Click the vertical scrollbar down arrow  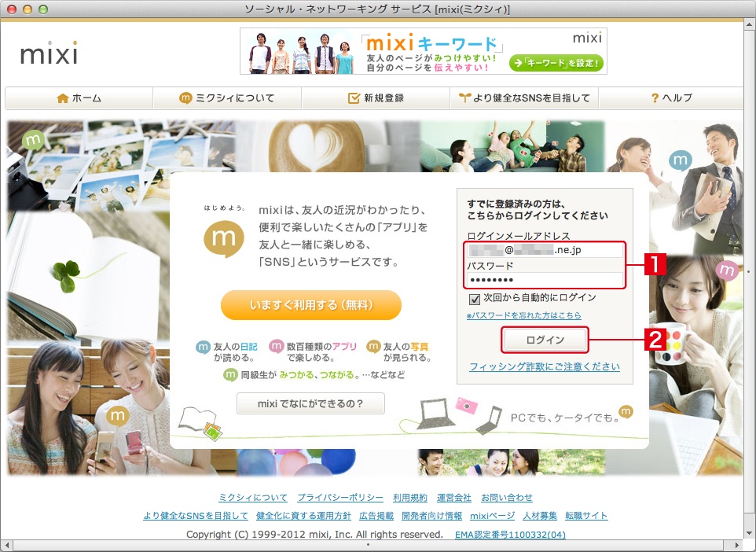click(x=750, y=534)
